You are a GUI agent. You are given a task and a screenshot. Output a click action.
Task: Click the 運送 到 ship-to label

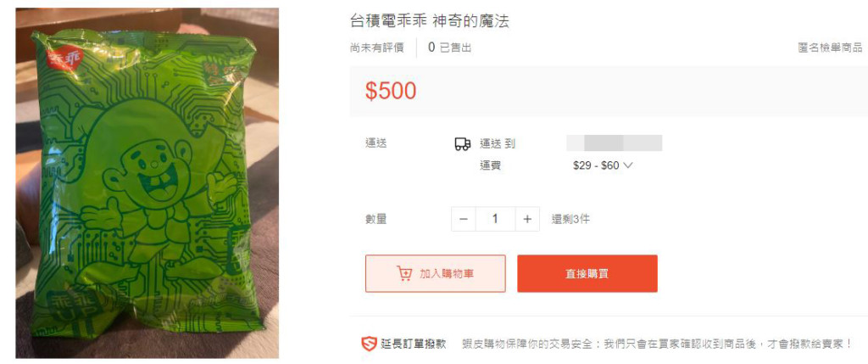497,144
